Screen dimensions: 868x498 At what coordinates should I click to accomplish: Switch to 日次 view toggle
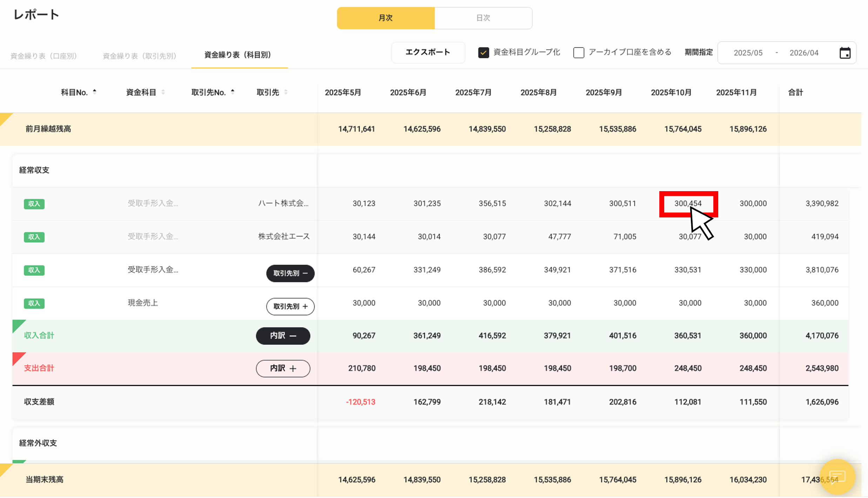pyautogui.click(x=483, y=18)
